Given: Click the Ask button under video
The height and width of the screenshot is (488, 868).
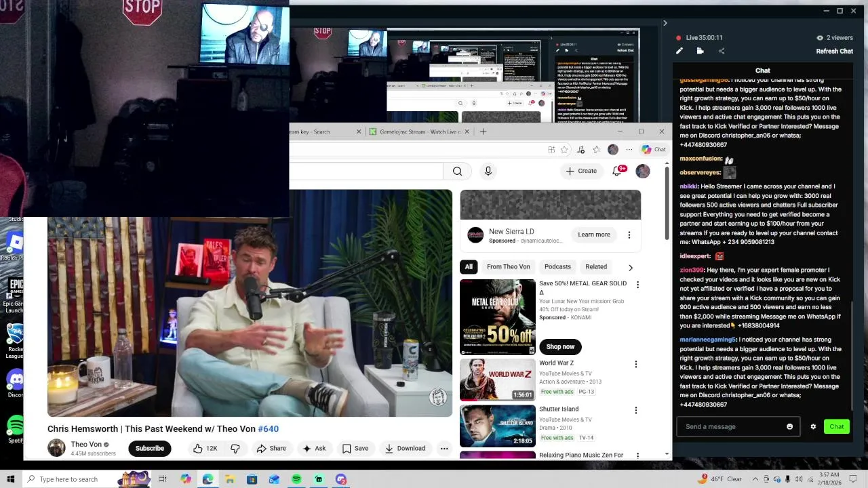Looking at the screenshot, I should (x=315, y=448).
